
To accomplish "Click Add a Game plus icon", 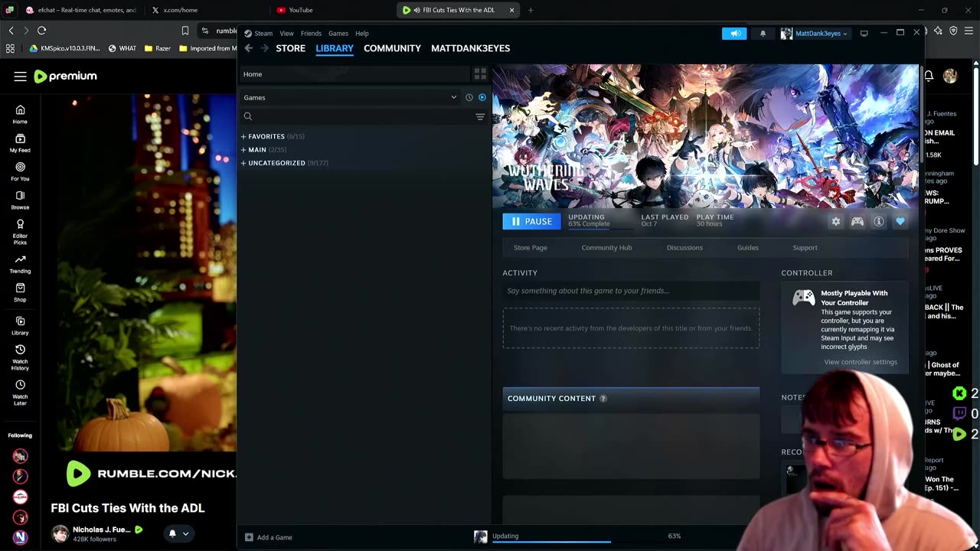I will [249, 537].
